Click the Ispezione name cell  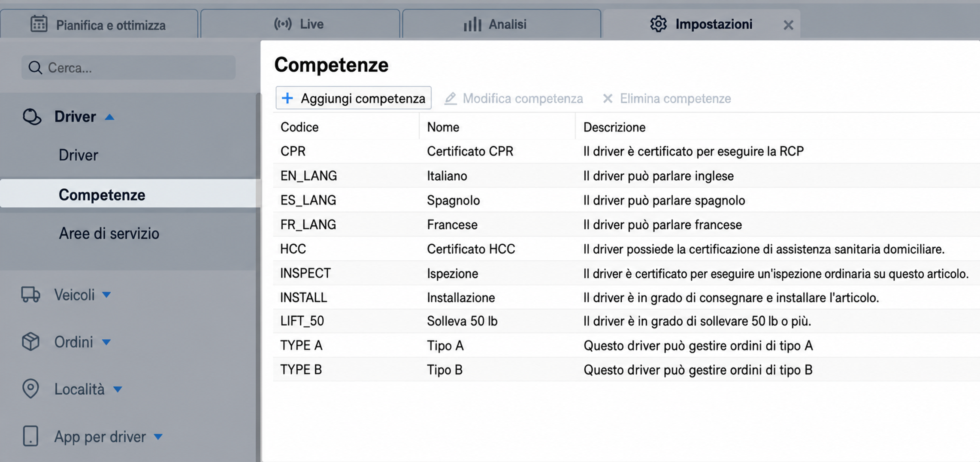pyautogui.click(x=452, y=274)
